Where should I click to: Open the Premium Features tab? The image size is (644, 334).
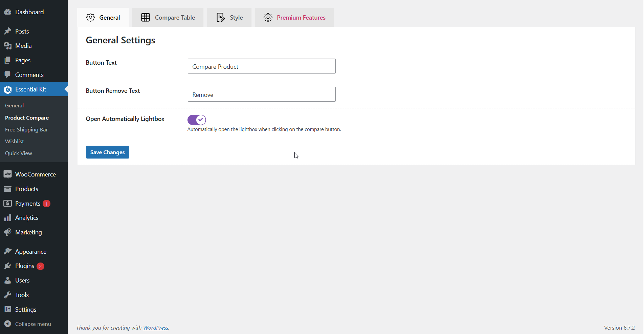click(x=294, y=18)
